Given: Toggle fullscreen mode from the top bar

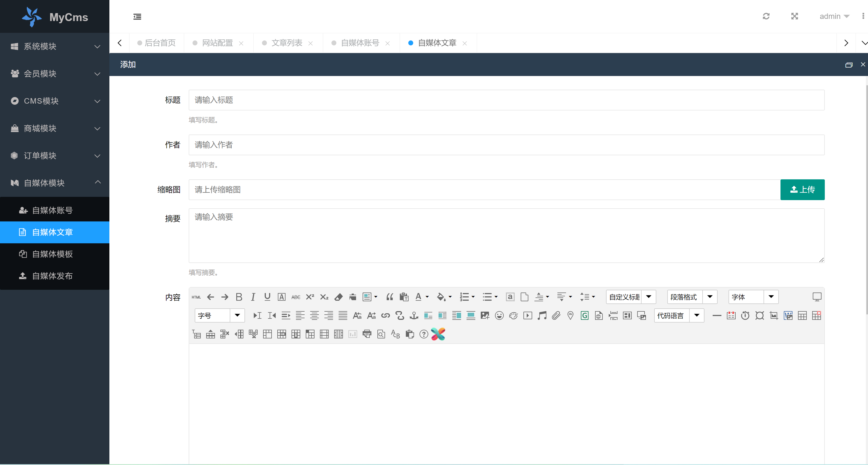Looking at the screenshot, I should [x=794, y=16].
